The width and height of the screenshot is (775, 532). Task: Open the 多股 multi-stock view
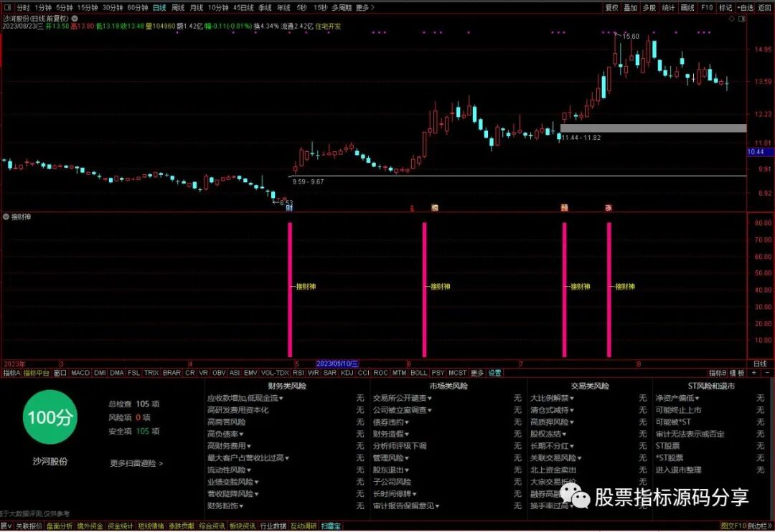coord(649,7)
